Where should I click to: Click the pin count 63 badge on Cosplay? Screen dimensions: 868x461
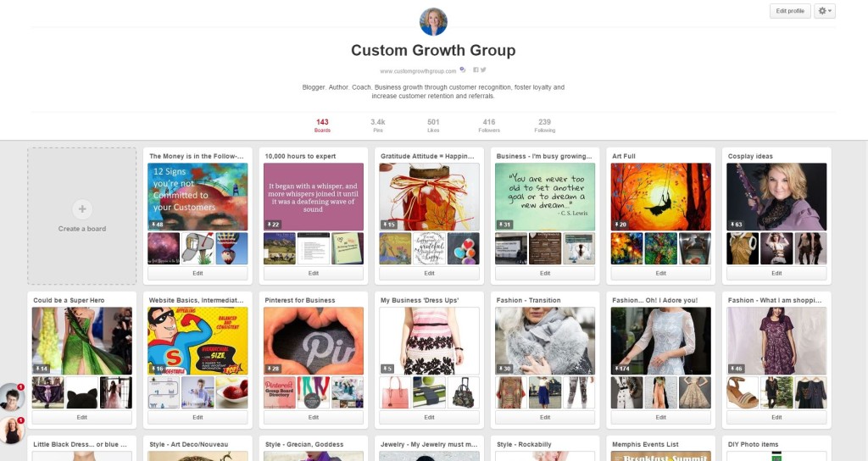[736, 225]
